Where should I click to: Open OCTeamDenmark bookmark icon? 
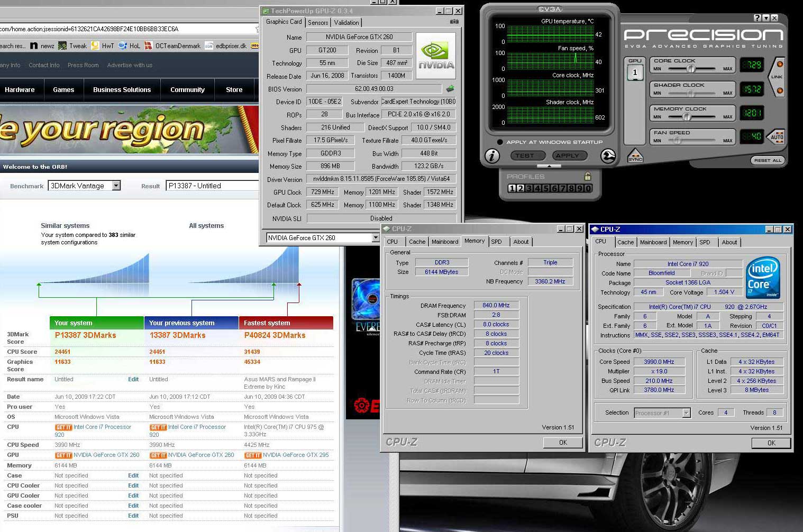pyautogui.click(x=148, y=46)
